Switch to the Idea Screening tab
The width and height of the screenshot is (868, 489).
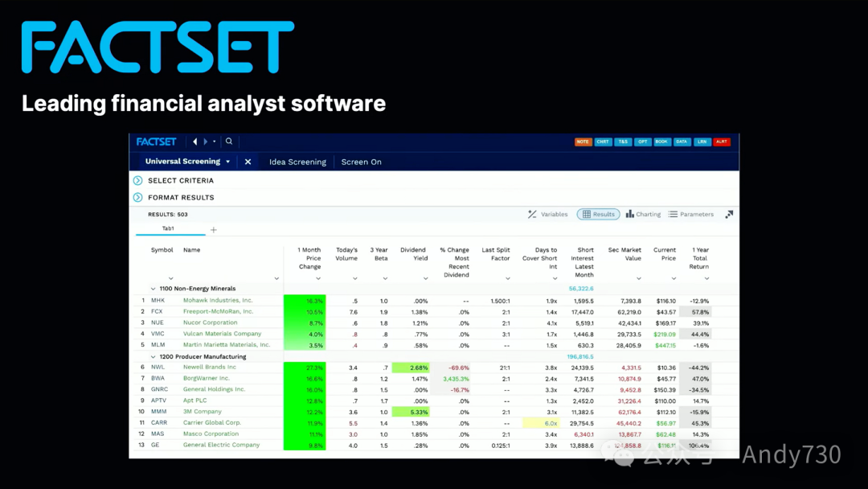(298, 162)
